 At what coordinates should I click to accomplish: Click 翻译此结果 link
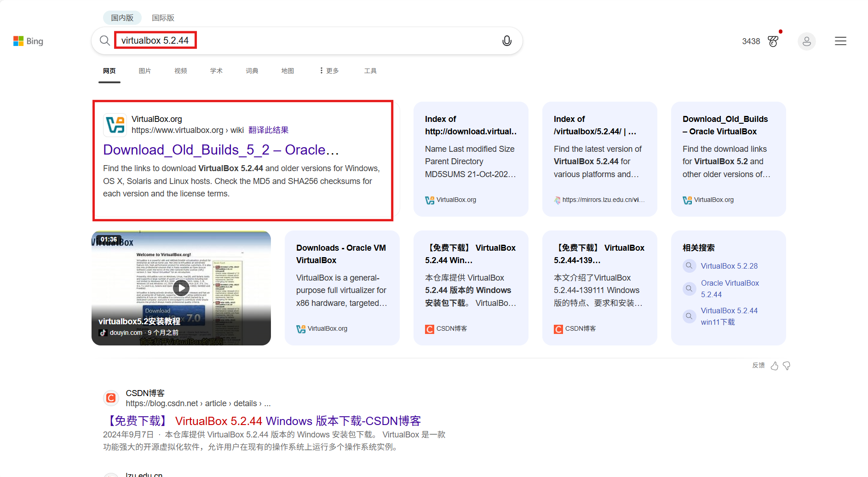pyautogui.click(x=268, y=130)
